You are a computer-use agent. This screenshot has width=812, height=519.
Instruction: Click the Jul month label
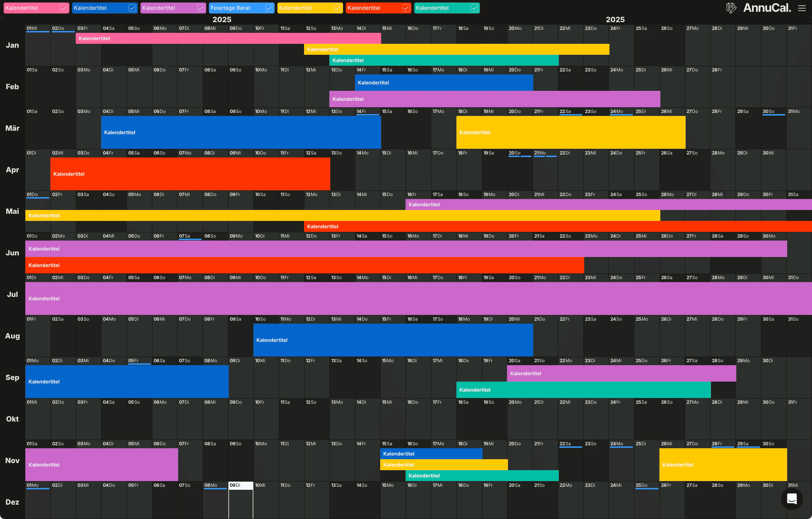pyautogui.click(x=13, y=294)
